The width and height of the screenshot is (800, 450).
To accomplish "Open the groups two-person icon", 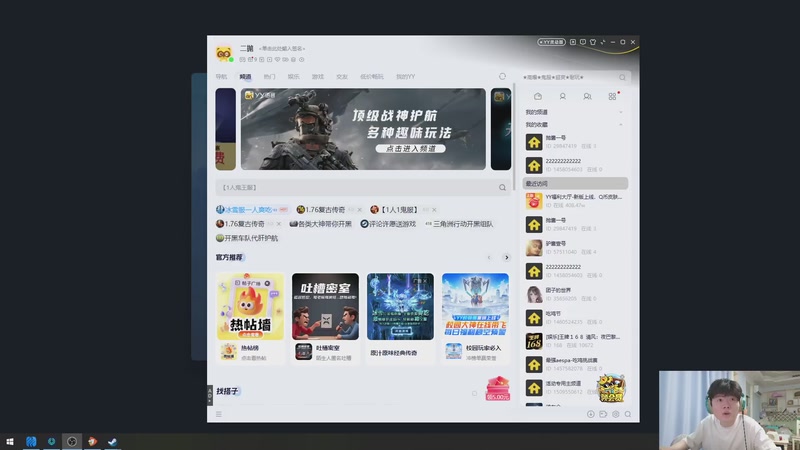I will tap(587, 96).
